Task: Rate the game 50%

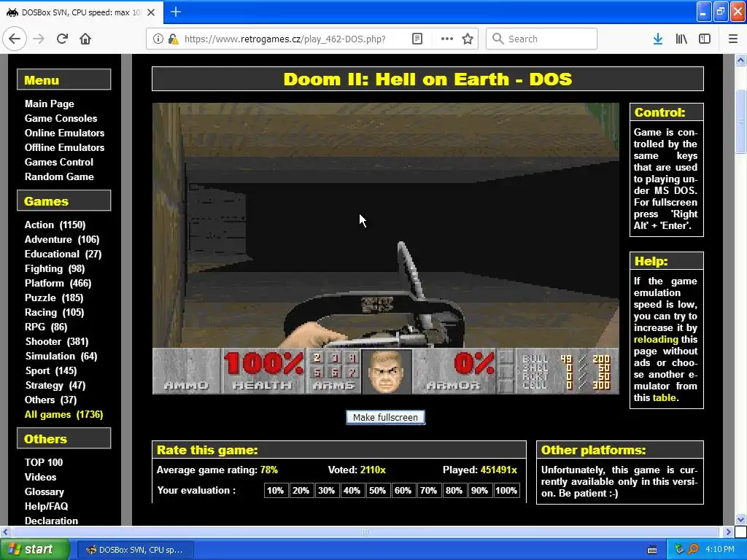Action: (377, 491)
